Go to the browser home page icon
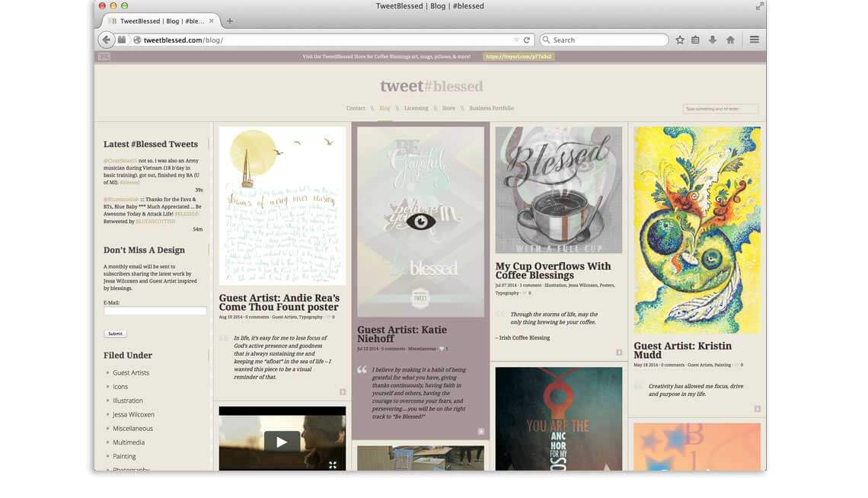The width and height of the screenshot is (868, 498). [x=730, y=40]
